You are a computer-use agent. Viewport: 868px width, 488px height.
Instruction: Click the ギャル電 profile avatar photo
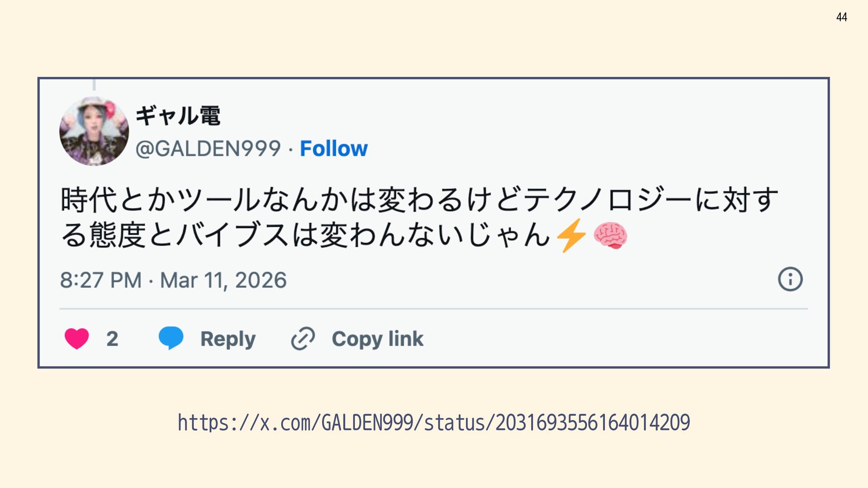click(x=94, y=131)
